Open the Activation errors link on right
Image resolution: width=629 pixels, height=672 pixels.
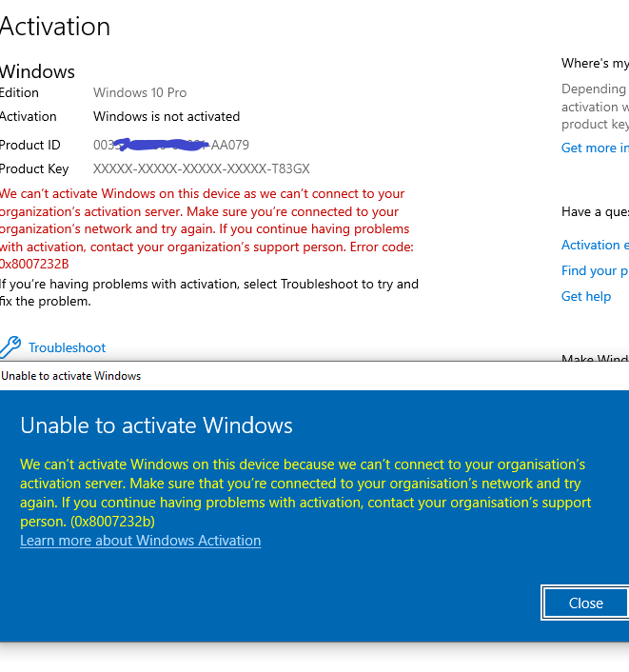click(x=595, y=245)
